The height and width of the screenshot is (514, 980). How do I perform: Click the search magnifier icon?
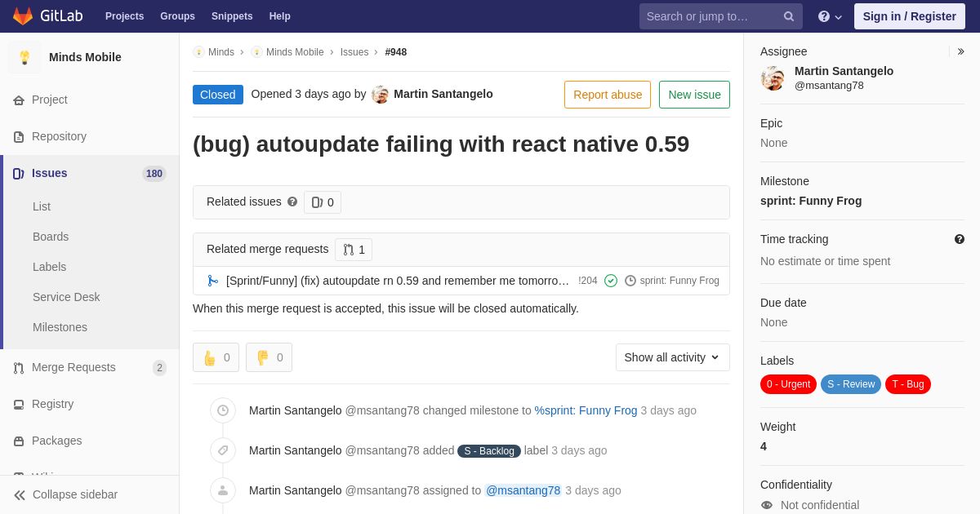click(x=788, y=16)
